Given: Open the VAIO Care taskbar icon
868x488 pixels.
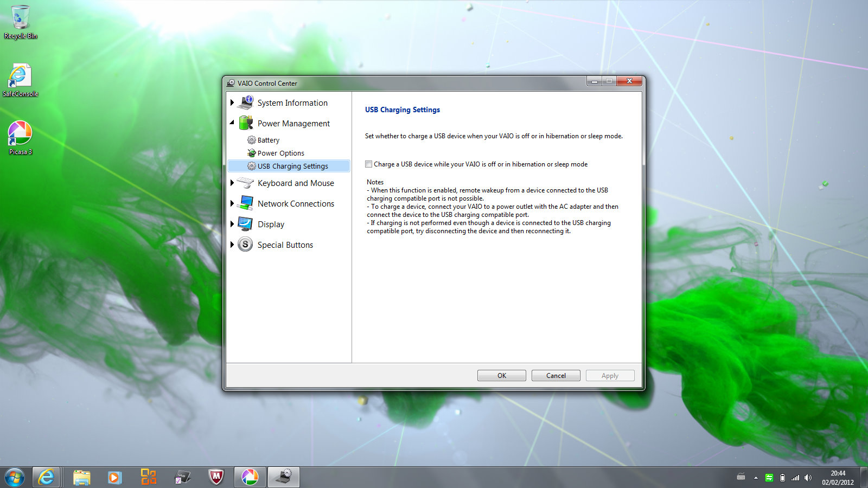Looking at the screenshot, I should [182, 477].
